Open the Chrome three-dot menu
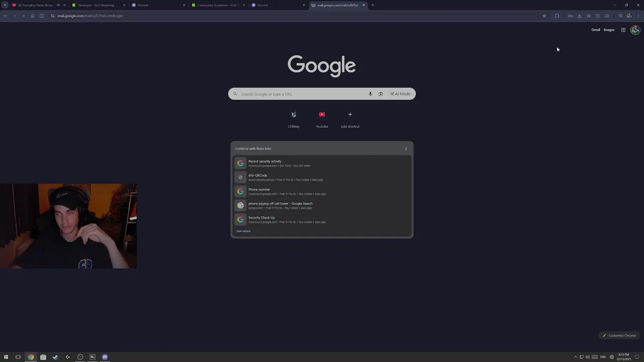Image resolution: width=644 pixels, height=362 pixels. click(638, 16)
